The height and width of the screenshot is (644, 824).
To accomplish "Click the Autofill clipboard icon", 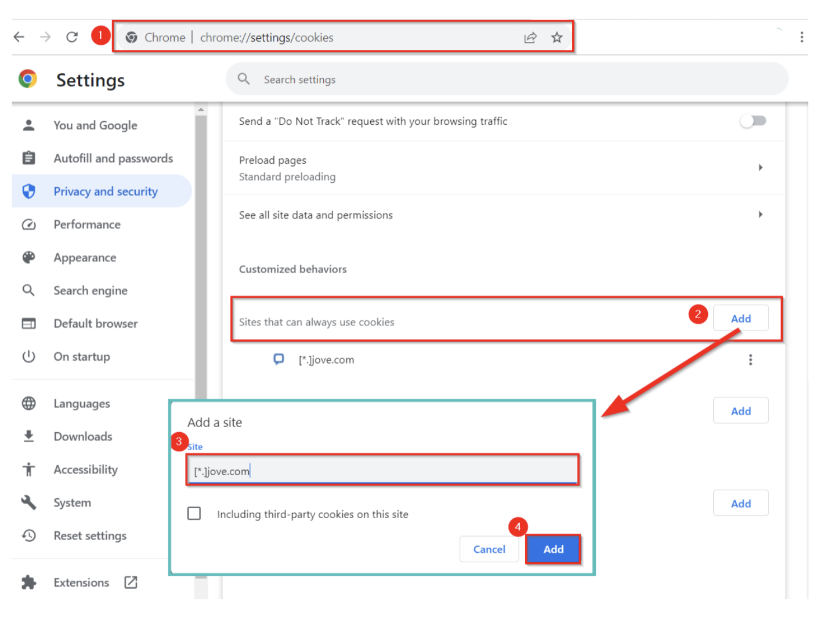I will (28, 158).
